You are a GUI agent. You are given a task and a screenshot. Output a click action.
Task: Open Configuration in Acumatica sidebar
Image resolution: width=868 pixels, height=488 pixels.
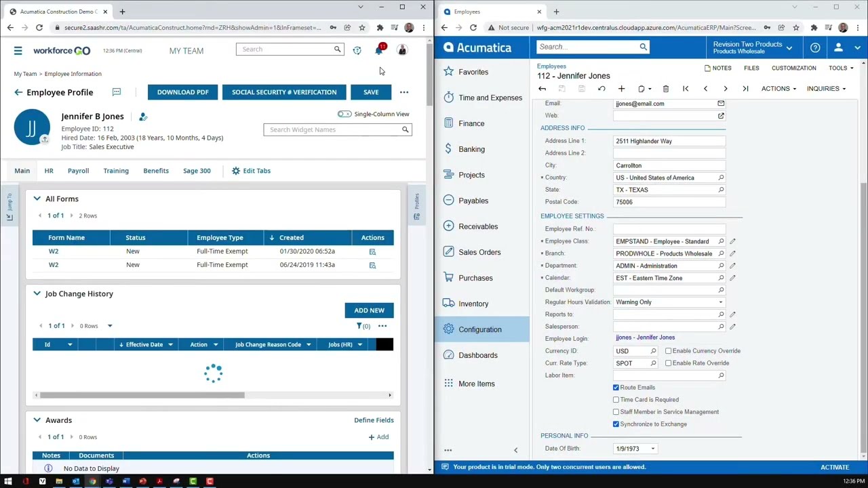coord(481,329)
